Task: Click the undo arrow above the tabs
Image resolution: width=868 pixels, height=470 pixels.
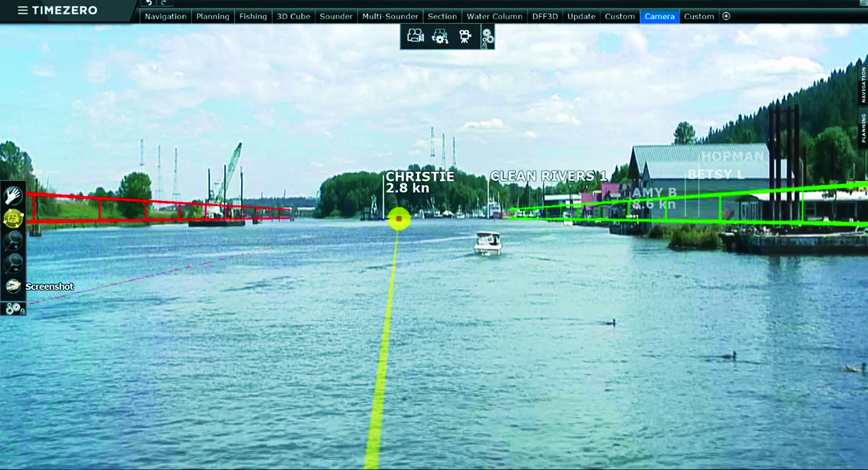Action: [149, 3]
